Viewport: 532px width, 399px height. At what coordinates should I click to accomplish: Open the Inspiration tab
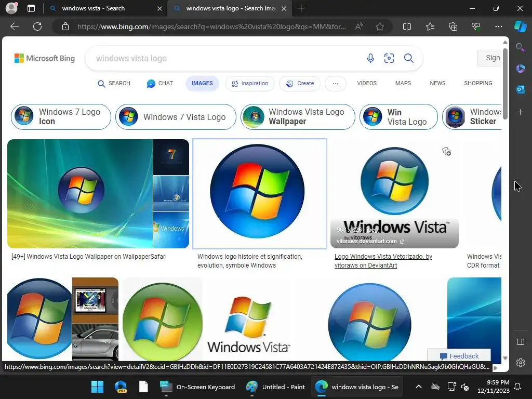click(250, 84)
